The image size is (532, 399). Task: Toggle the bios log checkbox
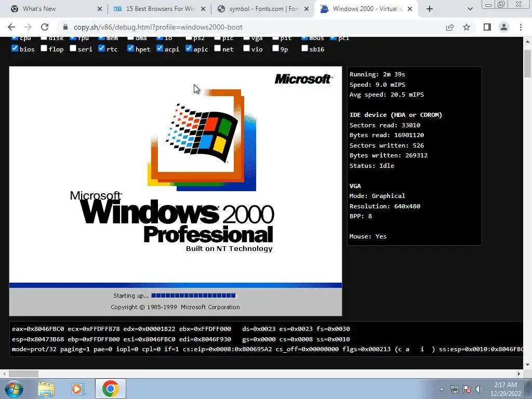click(15, 48)
